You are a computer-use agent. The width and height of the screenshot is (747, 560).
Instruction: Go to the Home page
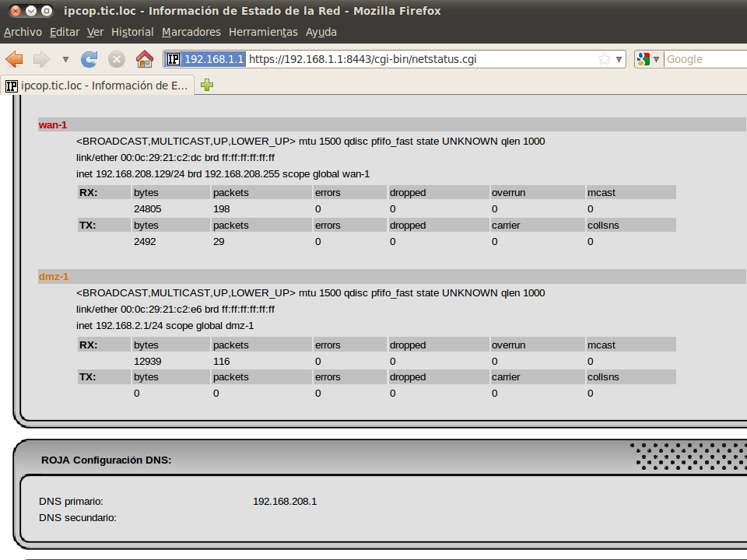[144, 59]
